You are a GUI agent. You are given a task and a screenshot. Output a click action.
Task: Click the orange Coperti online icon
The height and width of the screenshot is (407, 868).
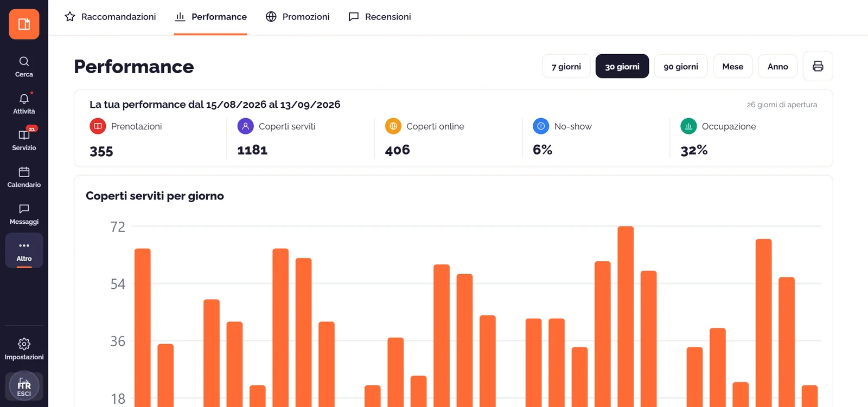tap(393, 126)
